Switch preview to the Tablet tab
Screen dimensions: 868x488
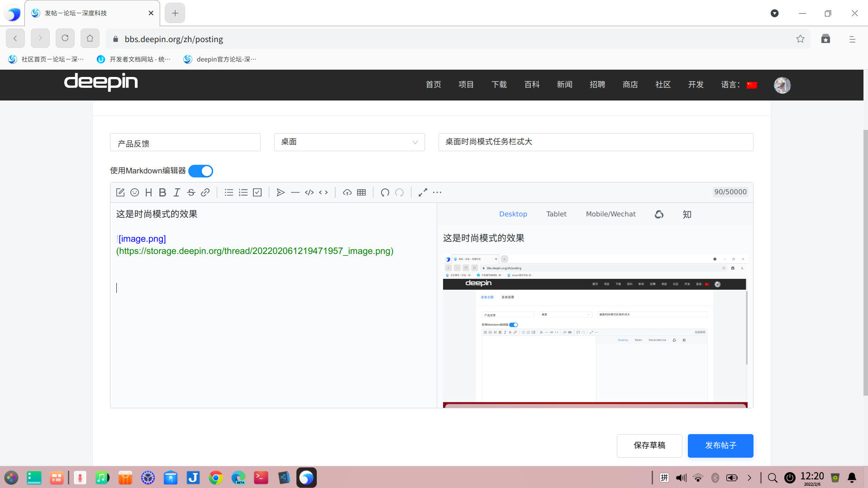[556, 214]
